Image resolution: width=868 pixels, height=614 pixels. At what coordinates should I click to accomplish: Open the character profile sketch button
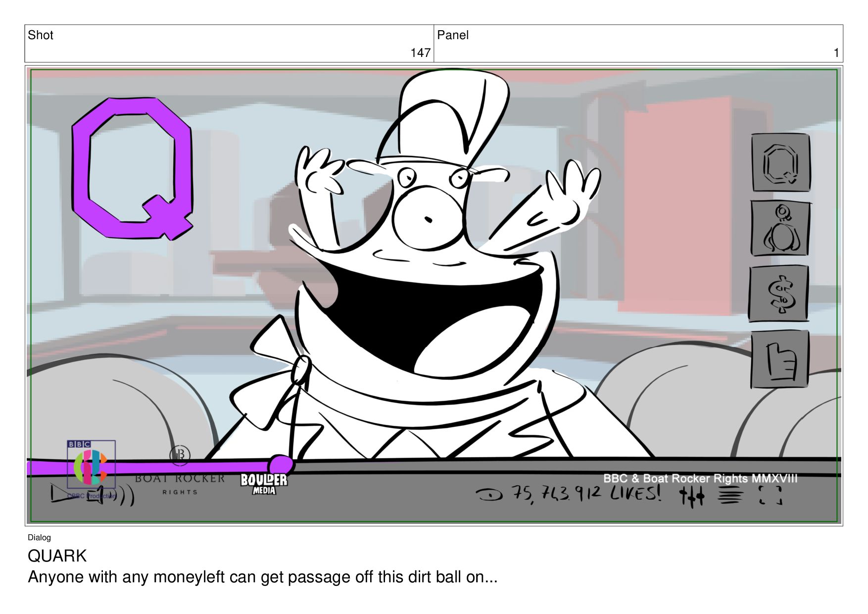click(780, 228)
